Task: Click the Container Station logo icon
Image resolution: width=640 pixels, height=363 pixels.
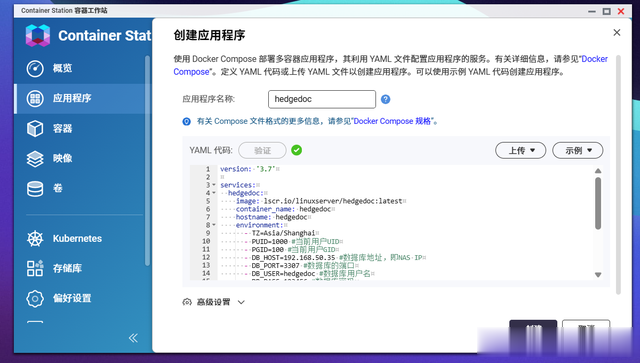Action: click(x=38, y=36)
